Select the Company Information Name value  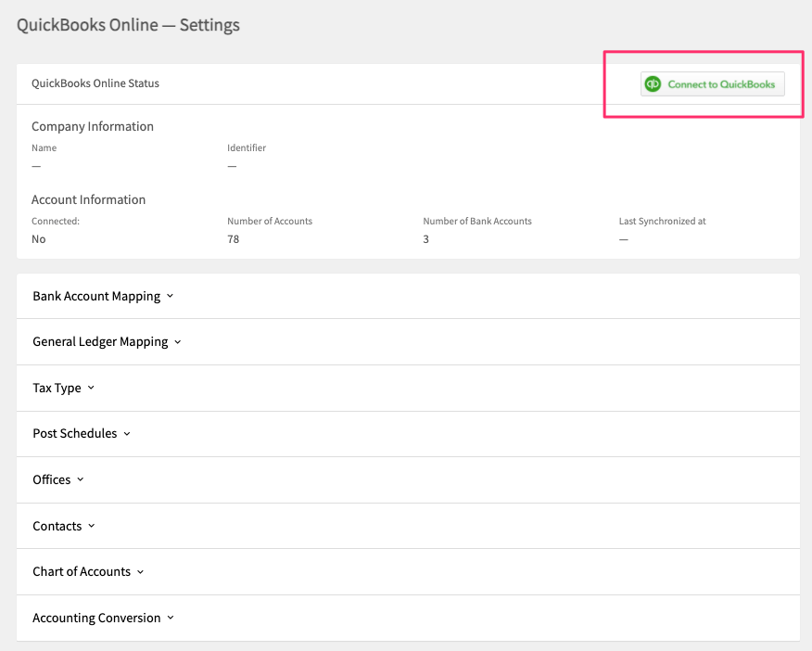(x=35, y=166)
